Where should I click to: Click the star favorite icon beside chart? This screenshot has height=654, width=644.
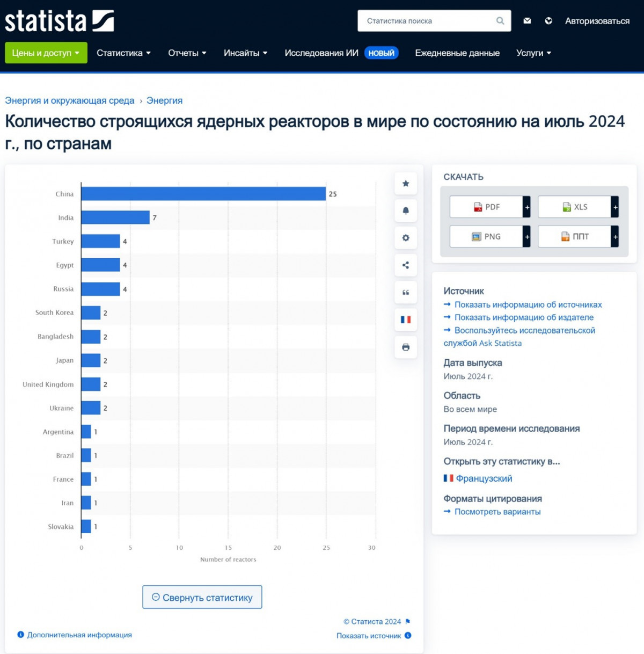(406, 184)
